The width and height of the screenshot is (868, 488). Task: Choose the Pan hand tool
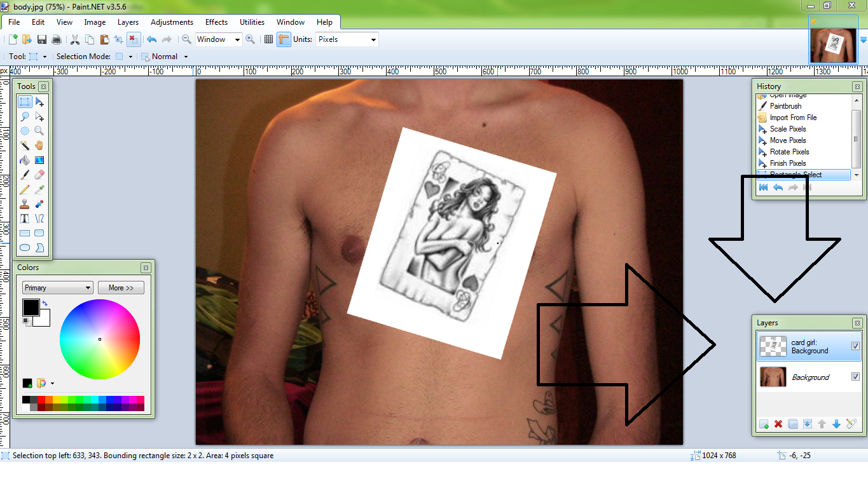click(39, 146)
